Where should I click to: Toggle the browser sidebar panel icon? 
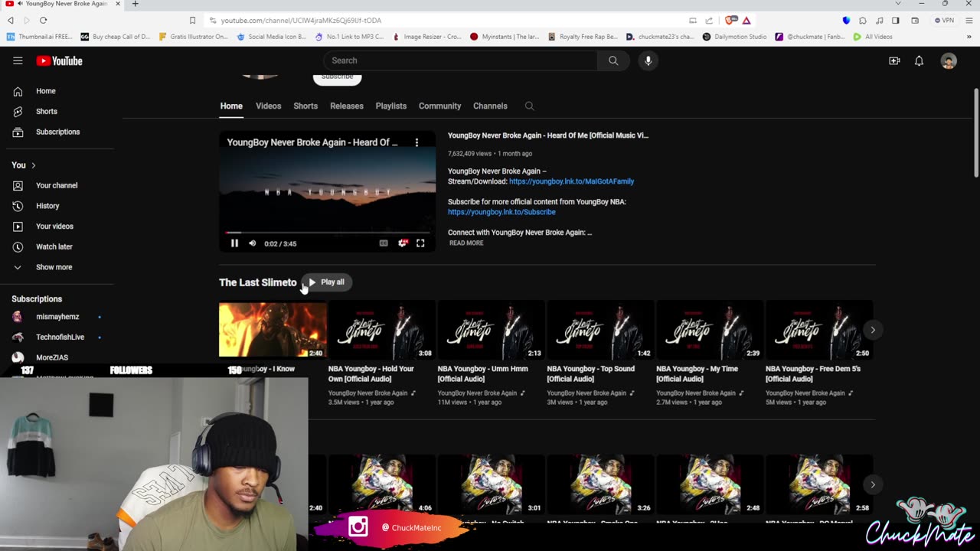(x=895, y=21)
